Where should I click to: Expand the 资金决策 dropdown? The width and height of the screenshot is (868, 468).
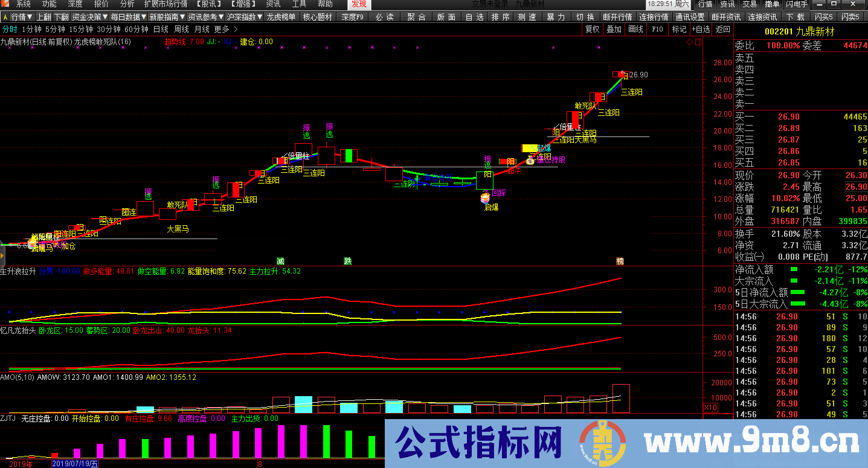[x=89, y=17]
